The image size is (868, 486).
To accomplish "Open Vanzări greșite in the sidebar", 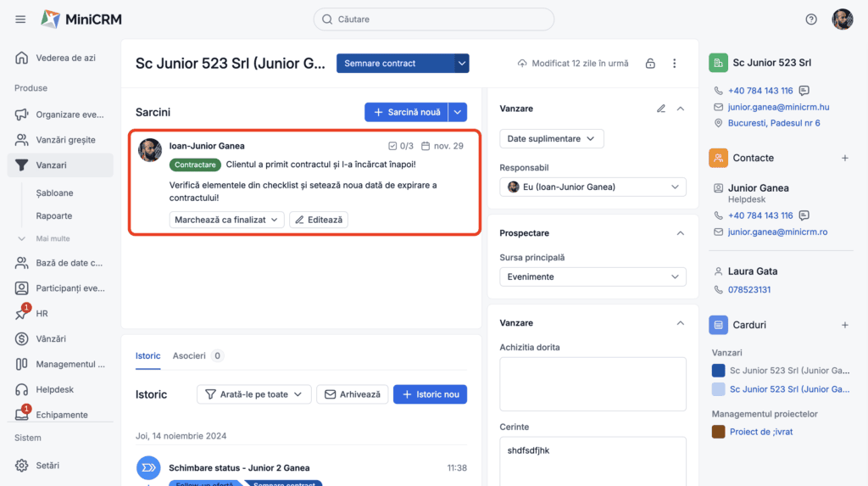I will point(60,140).
